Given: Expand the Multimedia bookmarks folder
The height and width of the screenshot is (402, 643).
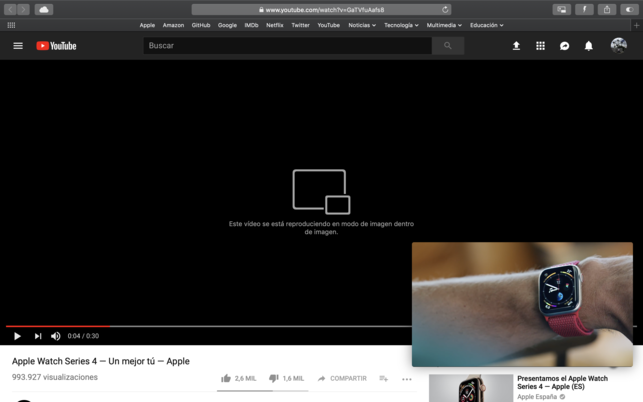Looking at the screenshot, I should click(444, 25).
